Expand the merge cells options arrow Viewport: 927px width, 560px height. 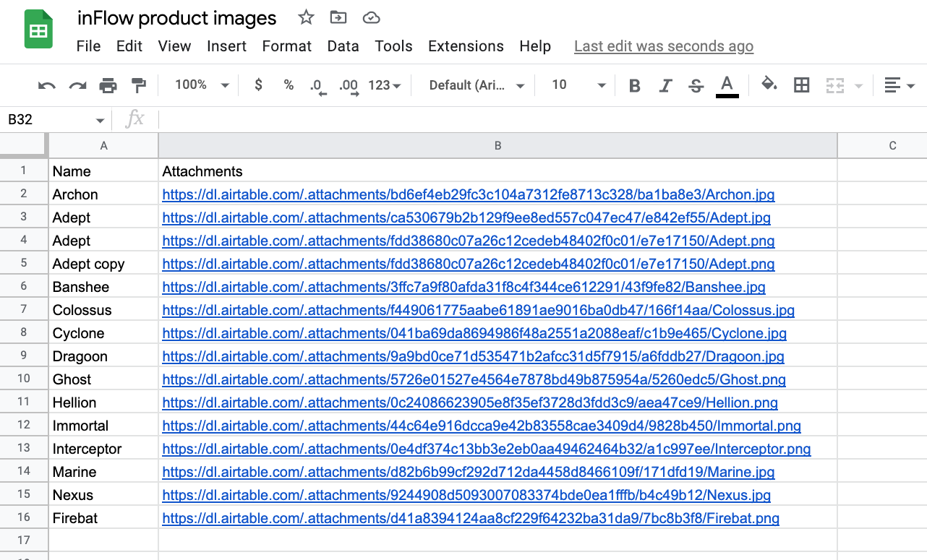pos(858,86)
